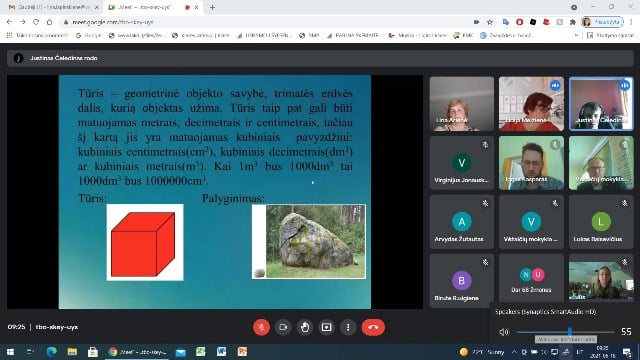Open Microsoft Edge from the taskbar

tap(51, 352)
